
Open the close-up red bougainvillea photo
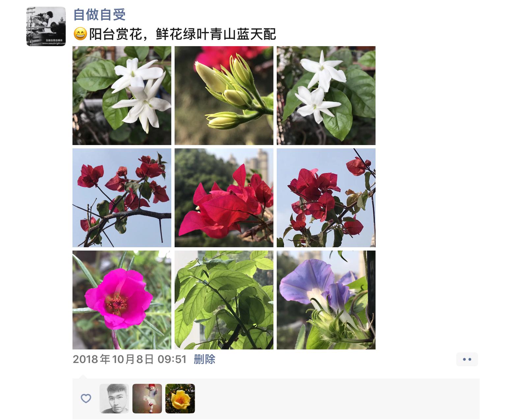click(x=224, y=198)
